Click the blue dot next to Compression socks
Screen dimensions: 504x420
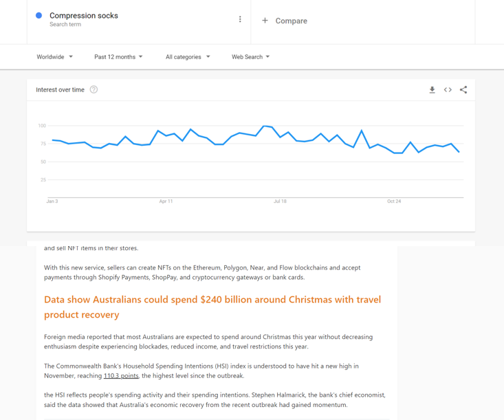click(39, 15)
